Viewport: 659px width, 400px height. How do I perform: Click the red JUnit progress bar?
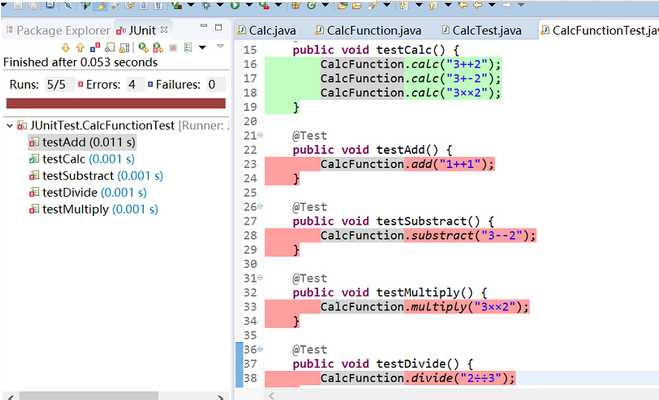coord(116,103)
